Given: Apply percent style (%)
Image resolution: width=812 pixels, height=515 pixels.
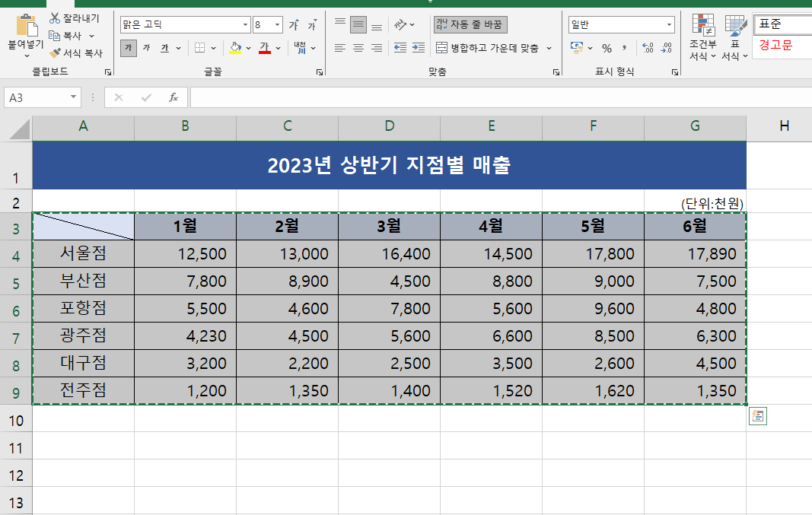Looking at the screenshot, I should coord(607,48).
